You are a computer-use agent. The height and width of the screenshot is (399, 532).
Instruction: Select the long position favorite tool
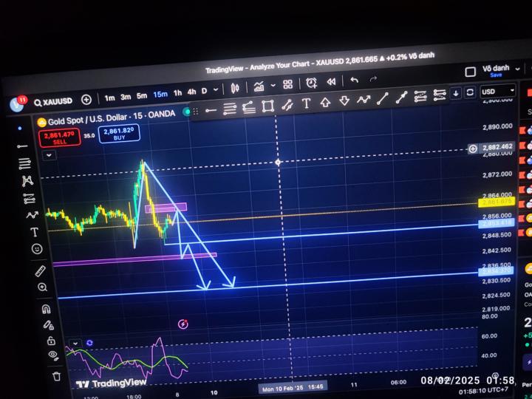(x=420, y=96)
